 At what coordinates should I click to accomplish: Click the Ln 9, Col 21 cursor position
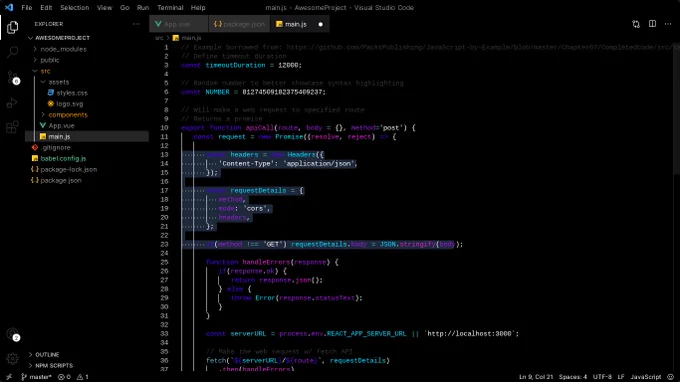tap(536, 377)
